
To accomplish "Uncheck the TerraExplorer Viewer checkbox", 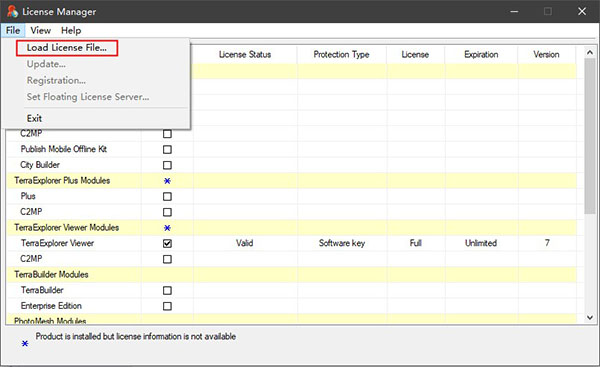I will 167,243.
